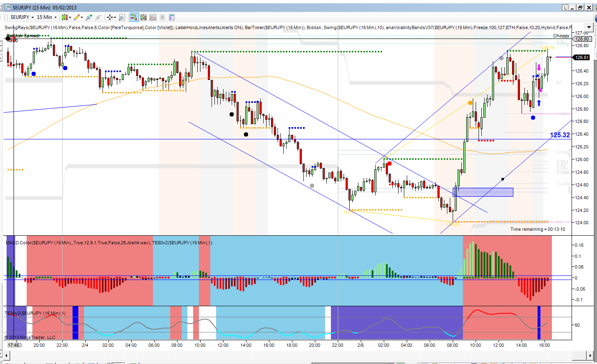Viewport: 597px width, 364px height.
Task: Click the Time remaining bar timer text
Action: 538,229
